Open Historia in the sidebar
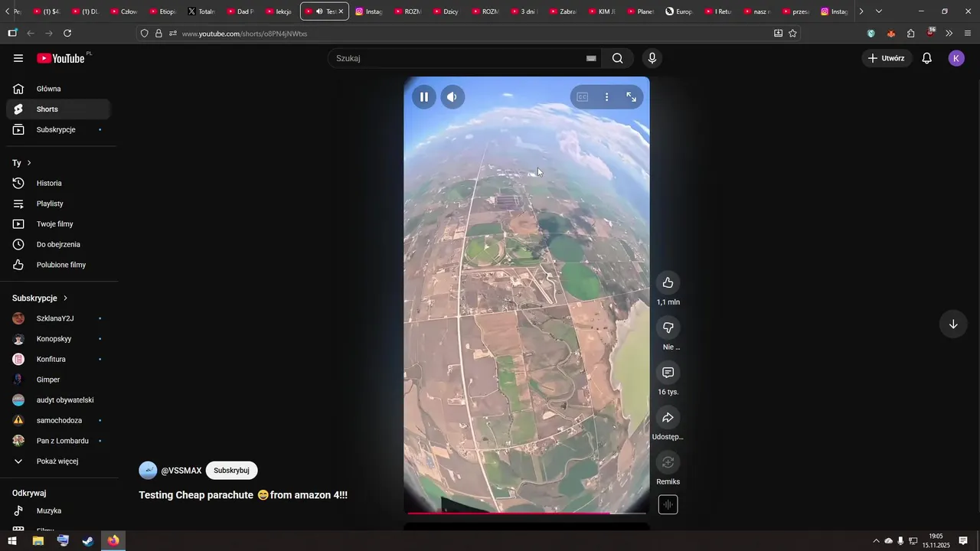This screenshot has height=551, width=980. 59,184
